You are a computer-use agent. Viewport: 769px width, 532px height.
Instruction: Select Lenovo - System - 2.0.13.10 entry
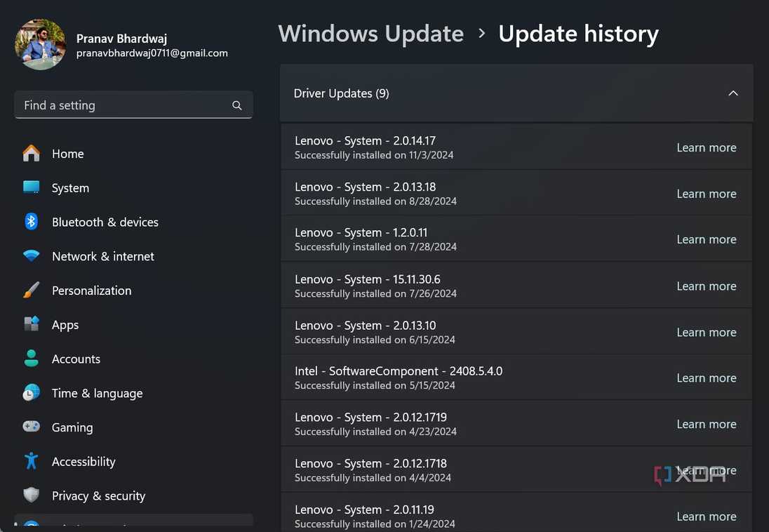pyautogui.click(x=516, y=332)
